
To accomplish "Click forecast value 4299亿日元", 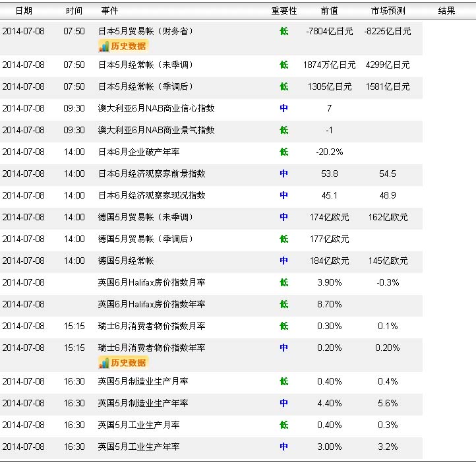I will pos(388,65).
